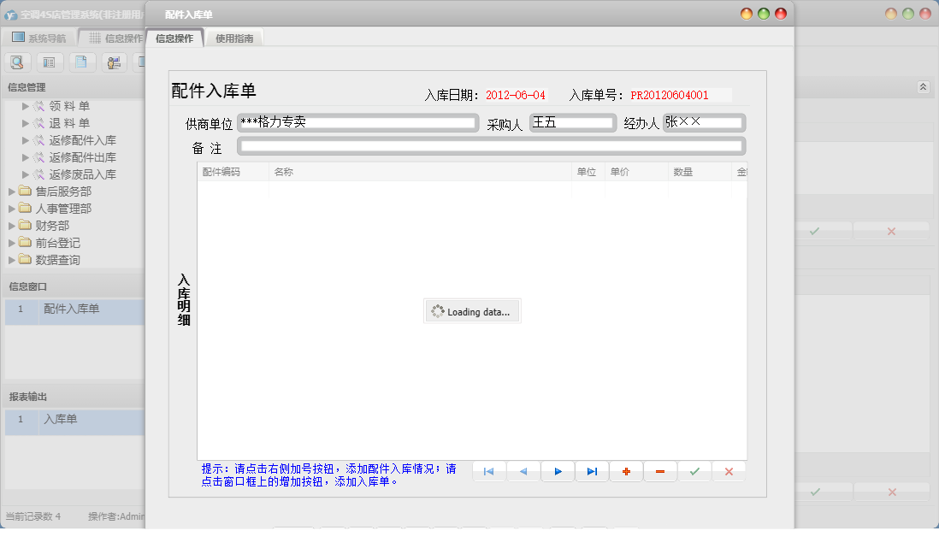This screenshot has width=939, height=560.
Task: Open the list view toolbar icon
Action: pyautogui.click(x=49, y=62)
